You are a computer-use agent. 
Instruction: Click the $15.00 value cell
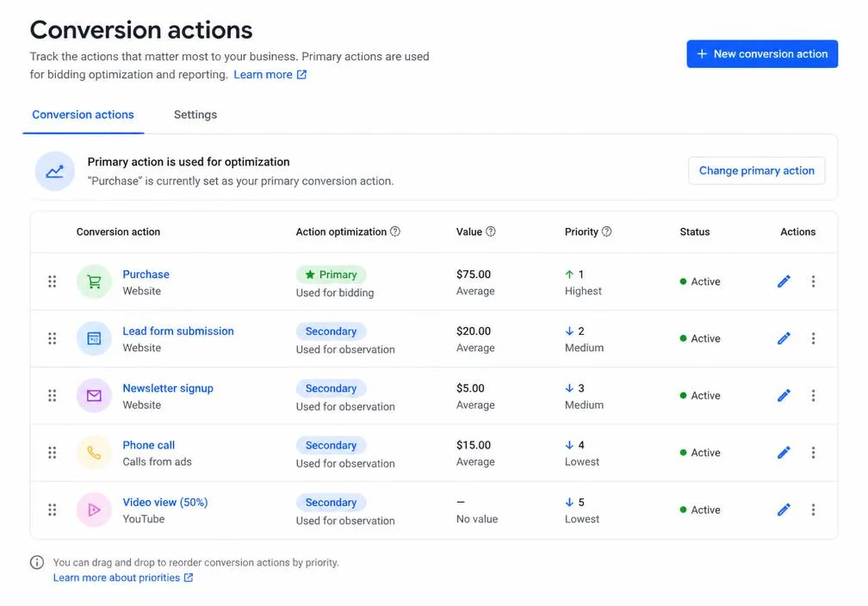(x=474, y=445)
